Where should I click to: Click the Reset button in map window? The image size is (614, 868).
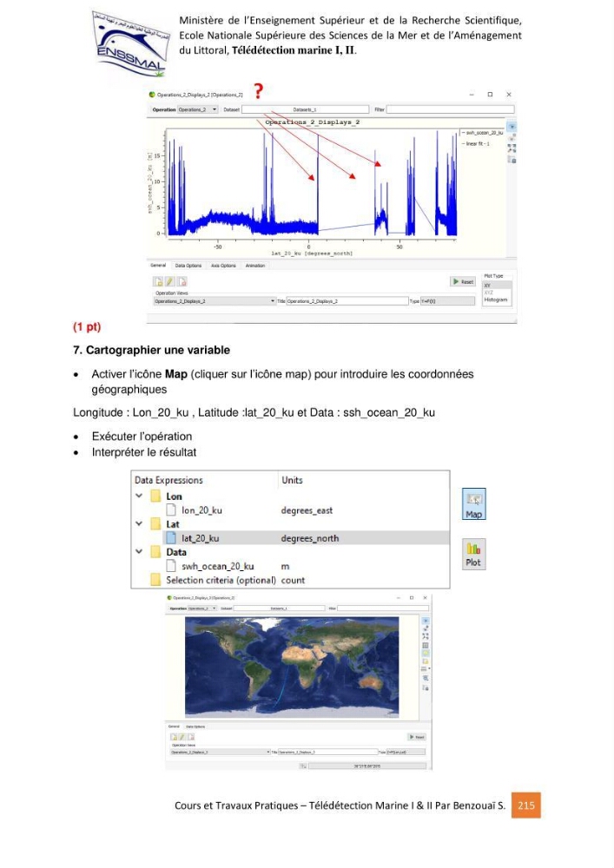417,737
